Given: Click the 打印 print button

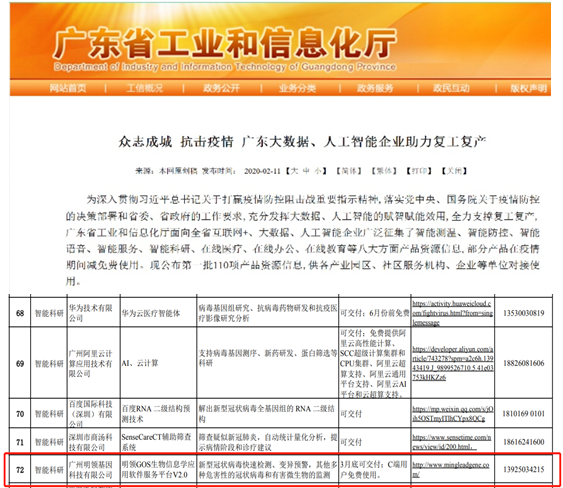Looking at the screenshot, I should pos(419,171).
